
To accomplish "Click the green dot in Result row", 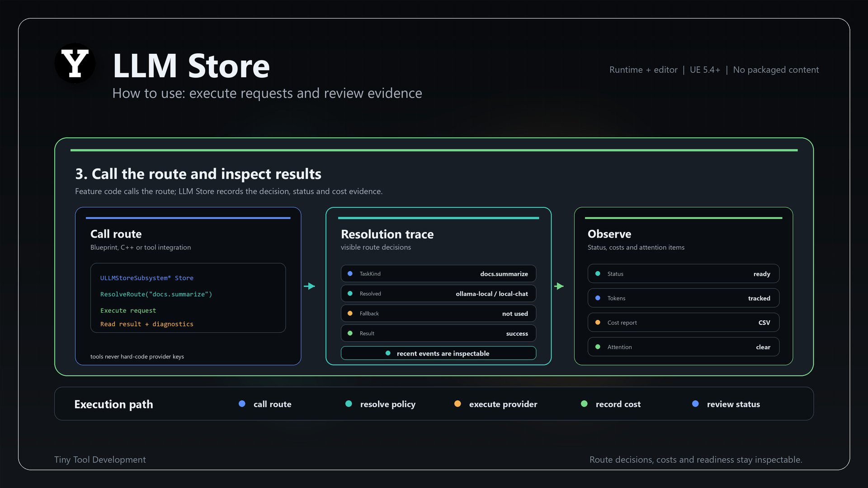I will point(350,333).
